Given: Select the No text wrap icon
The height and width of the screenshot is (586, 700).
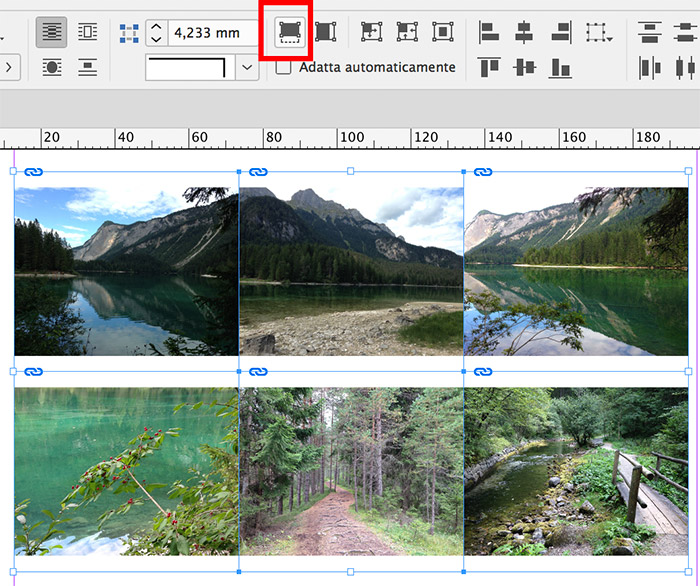Looking at the screenshot, I should point(51,32).
